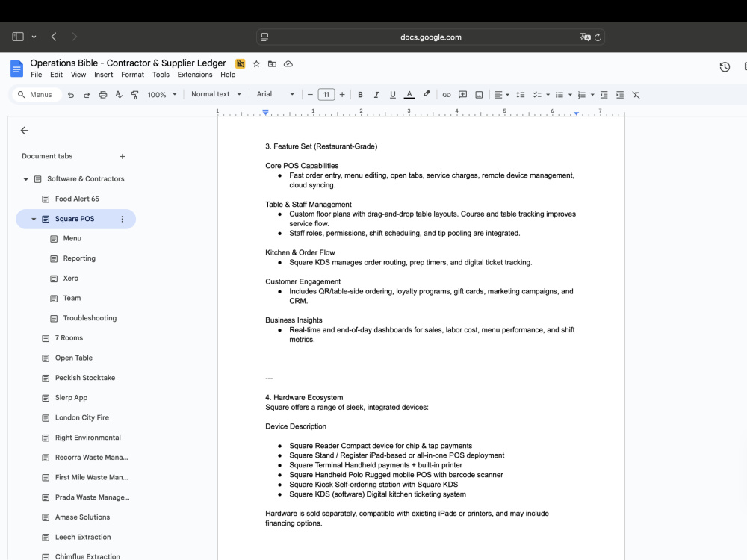This screenshot has height=560, width=747.
Task: Decrease indent using toolbar icon
Action: click(x=604, y=95)
